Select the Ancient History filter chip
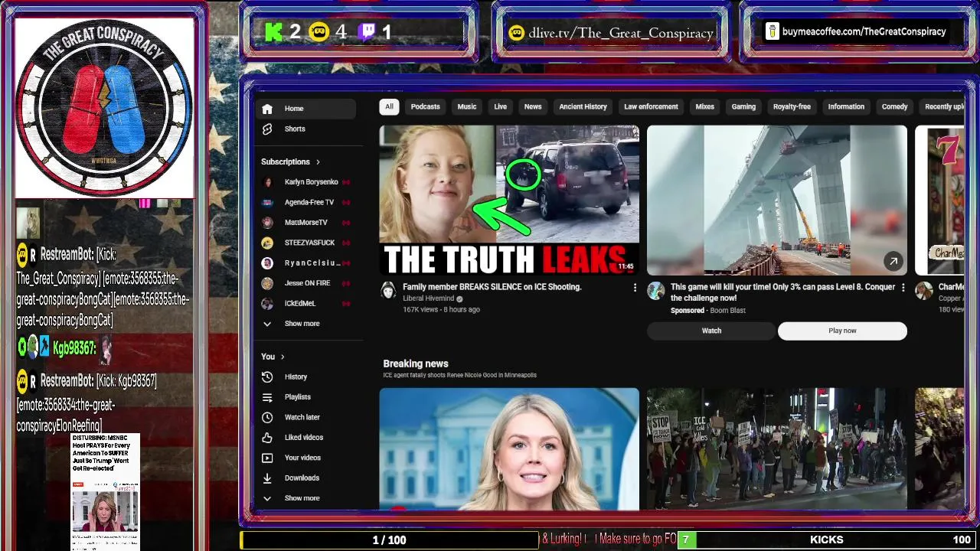Viewport: 980px width, 551px height. coord(583,107)
